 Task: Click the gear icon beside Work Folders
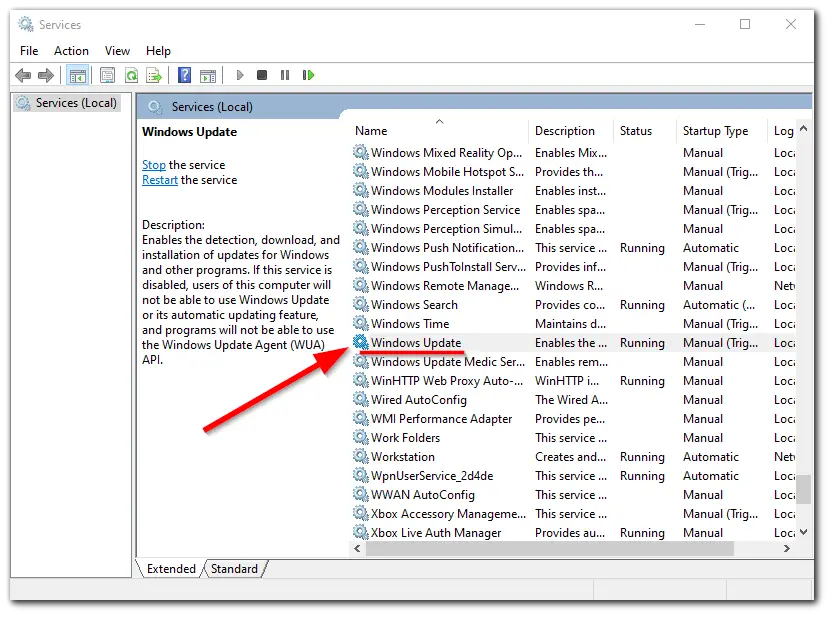pos(361,437)
